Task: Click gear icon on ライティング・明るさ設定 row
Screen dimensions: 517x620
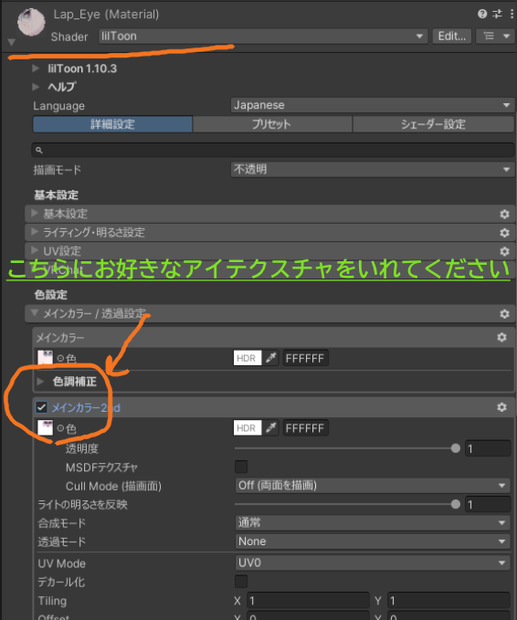Action: [504, 232]
